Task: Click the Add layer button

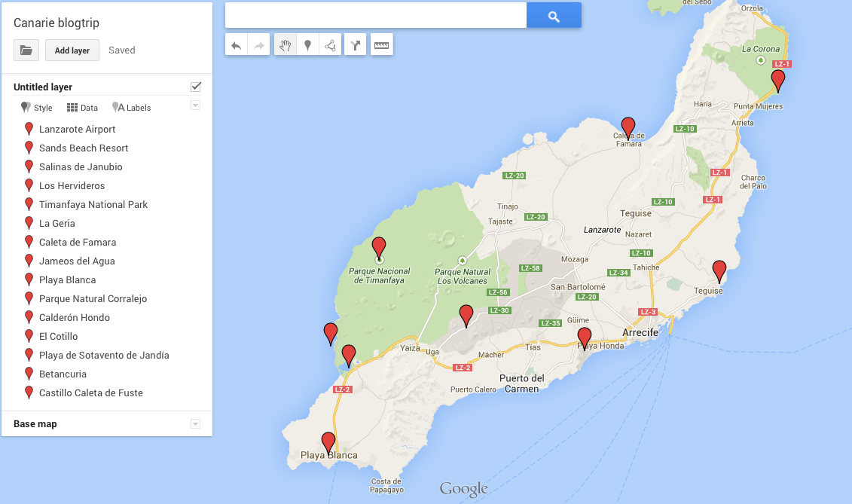Action: pos(72,50)
